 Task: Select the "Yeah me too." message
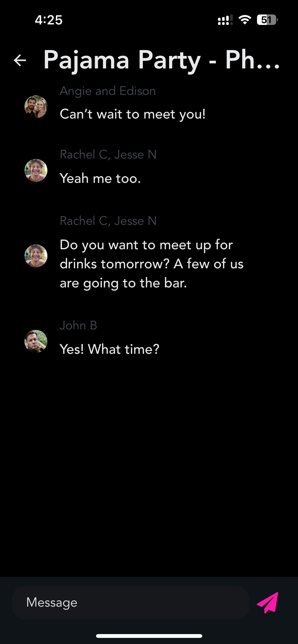[x=100, y=178]
